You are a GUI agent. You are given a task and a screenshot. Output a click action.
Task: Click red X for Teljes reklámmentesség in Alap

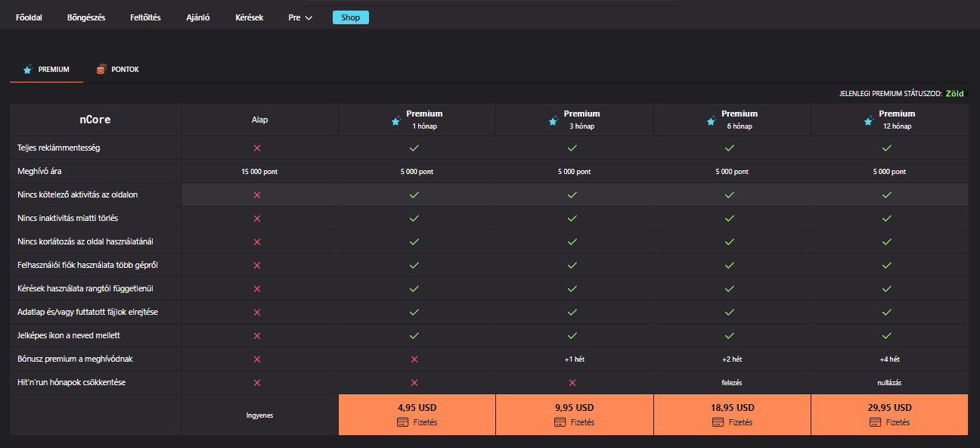257,148
